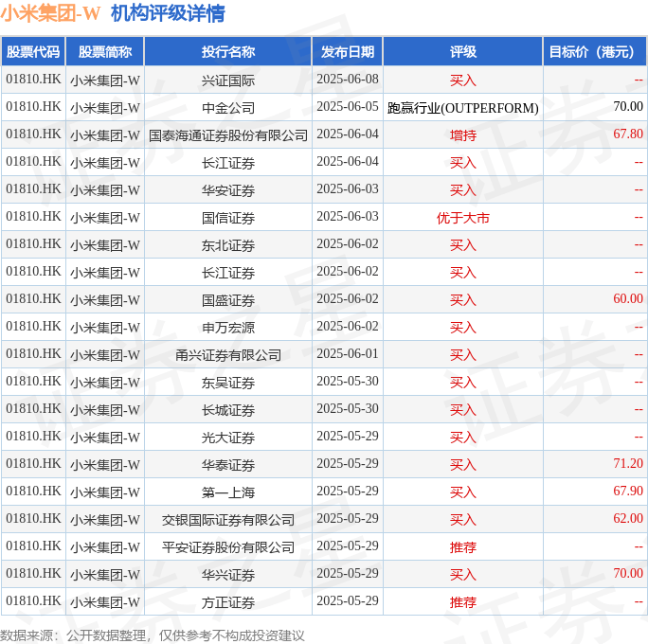This screenshot has width=648, height=644.
Task: Select the 申万宏源 cell
Action: click(x=228, y=327)
